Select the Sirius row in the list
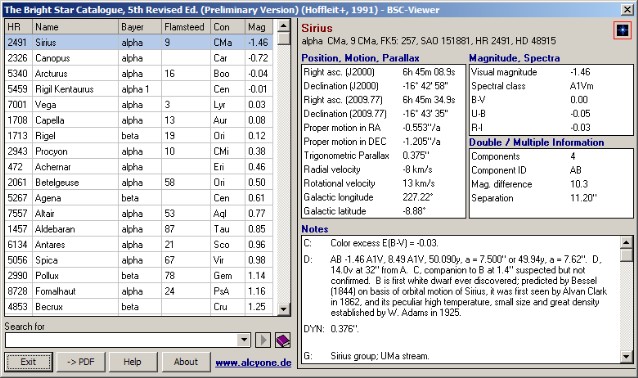This screenshot has height=378, width=638. pos(139,42)
